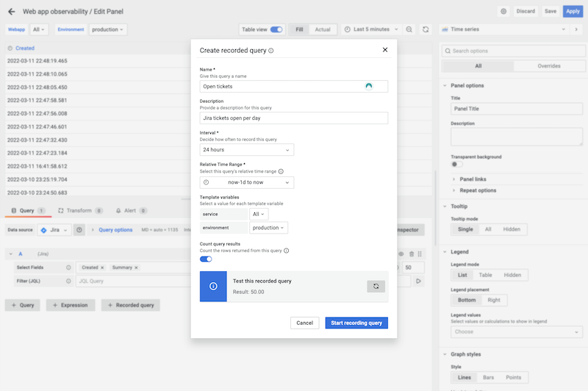
Task: Open the Interval 24 hours dropdown
Action: (247, 150)
